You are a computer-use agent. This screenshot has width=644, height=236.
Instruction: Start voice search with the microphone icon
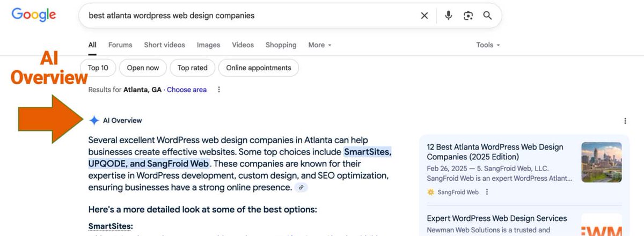449,16
